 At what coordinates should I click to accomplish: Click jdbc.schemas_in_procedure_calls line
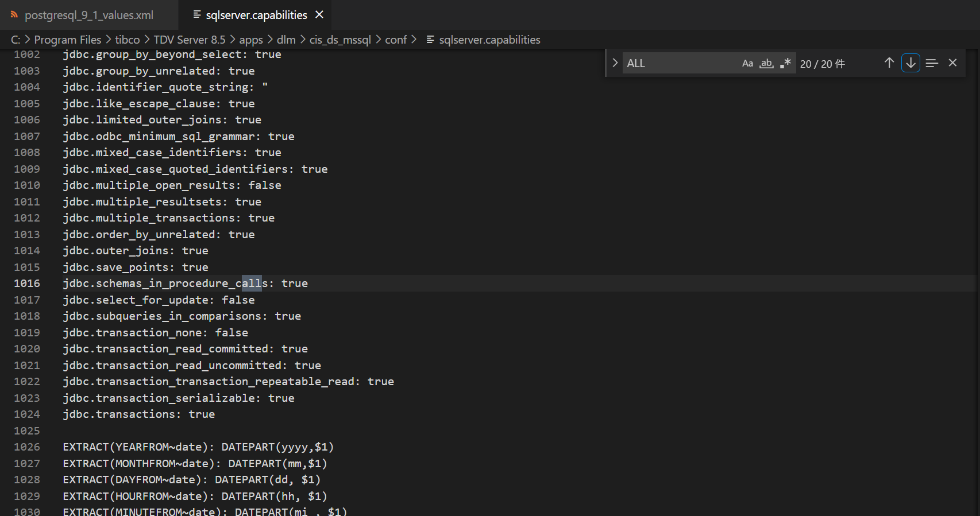(x=186, y=284)
